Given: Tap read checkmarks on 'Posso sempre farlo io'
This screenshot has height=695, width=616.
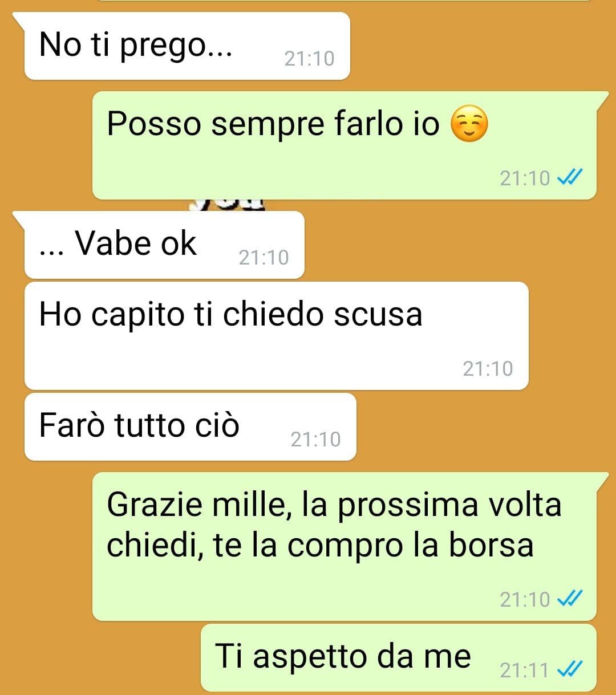Looking at the screenshot, I should pos(569,178).
